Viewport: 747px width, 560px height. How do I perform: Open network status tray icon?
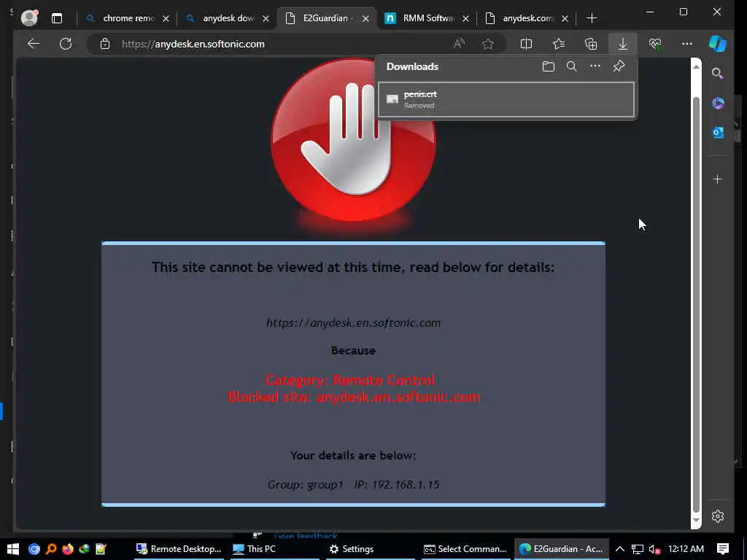(638, 549)
